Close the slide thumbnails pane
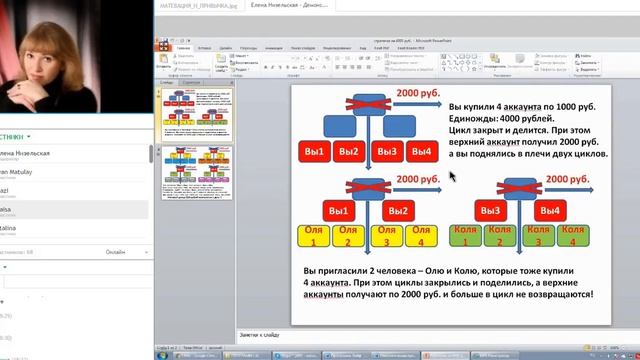The width and height of the screenshot is (640, 360). tap(231, 82)
